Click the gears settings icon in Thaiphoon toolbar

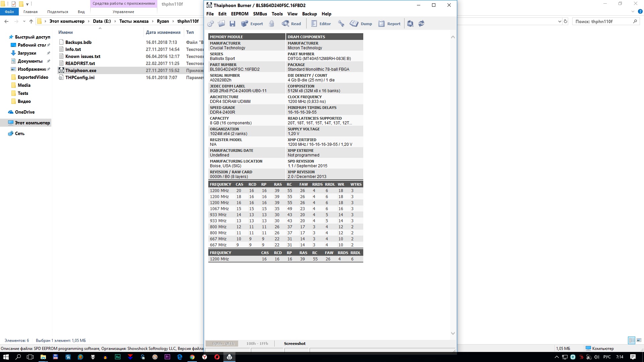point(211,24)
